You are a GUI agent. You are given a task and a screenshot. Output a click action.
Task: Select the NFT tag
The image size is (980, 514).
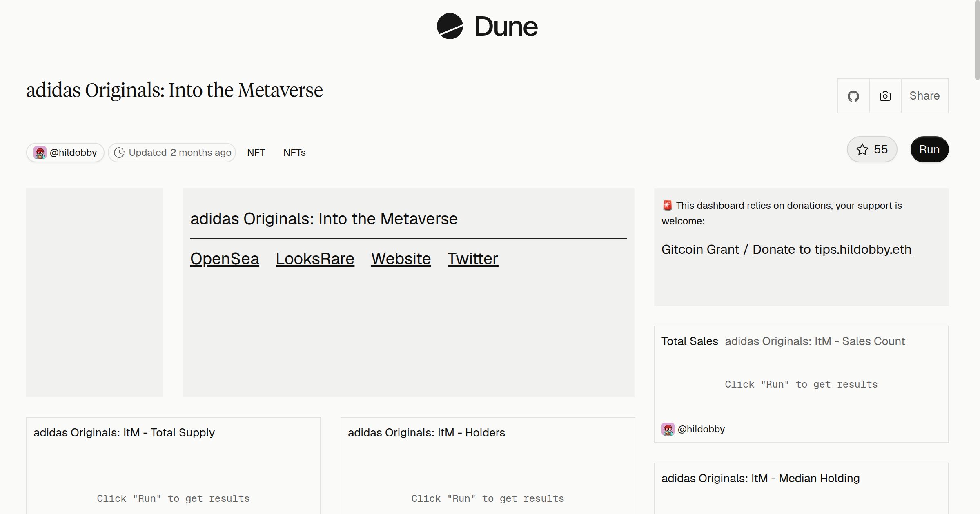tap(256, 153)
